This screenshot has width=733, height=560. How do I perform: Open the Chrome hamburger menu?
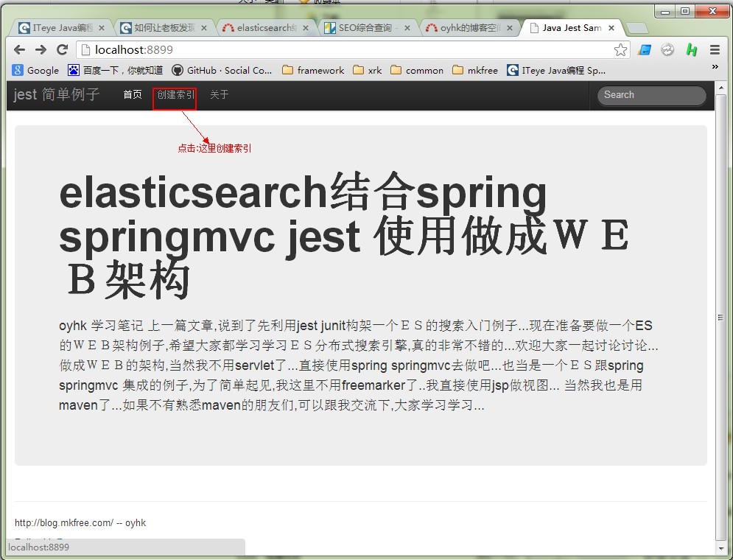(715, 49)
